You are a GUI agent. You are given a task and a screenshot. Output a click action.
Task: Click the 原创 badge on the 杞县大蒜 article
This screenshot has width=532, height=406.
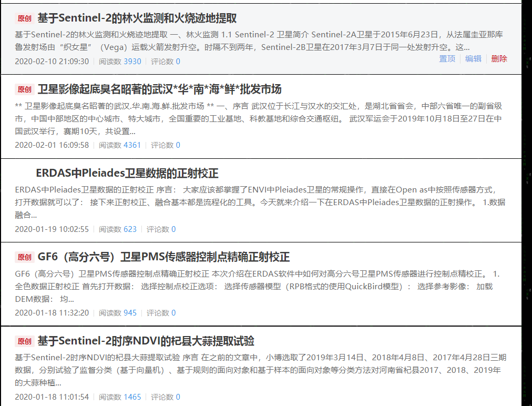point(24,341)
